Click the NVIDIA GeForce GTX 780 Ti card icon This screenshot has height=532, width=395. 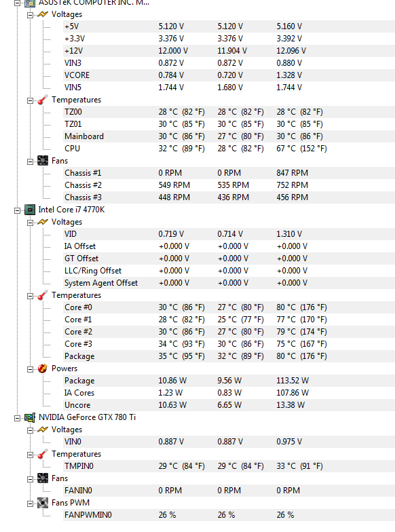coord(30,417)
